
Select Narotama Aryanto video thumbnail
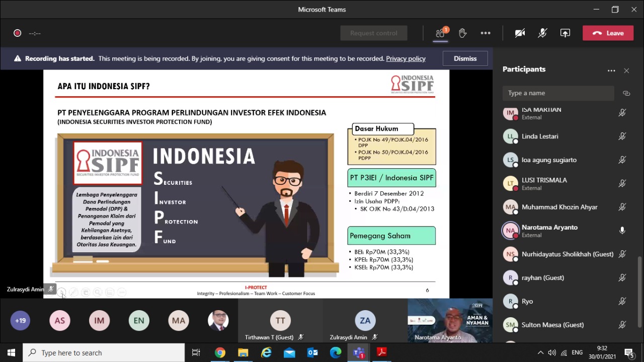(450, 321)
